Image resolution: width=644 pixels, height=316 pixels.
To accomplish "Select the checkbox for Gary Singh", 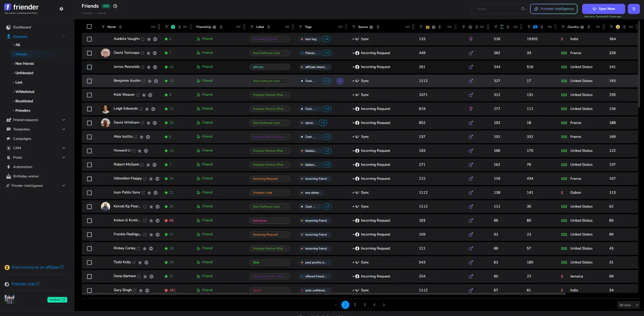I will point(89,290).
